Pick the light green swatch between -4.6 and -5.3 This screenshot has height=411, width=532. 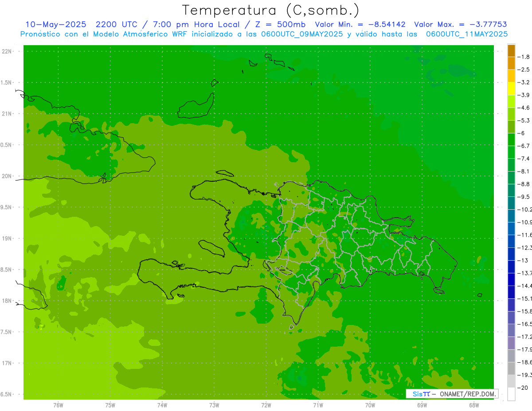[511, 114]
